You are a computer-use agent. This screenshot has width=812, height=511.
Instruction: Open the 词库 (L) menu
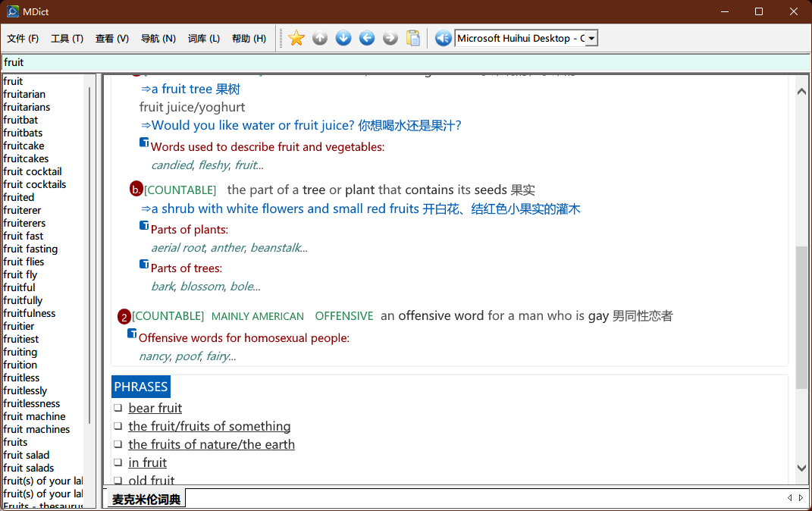click(204, 39)
